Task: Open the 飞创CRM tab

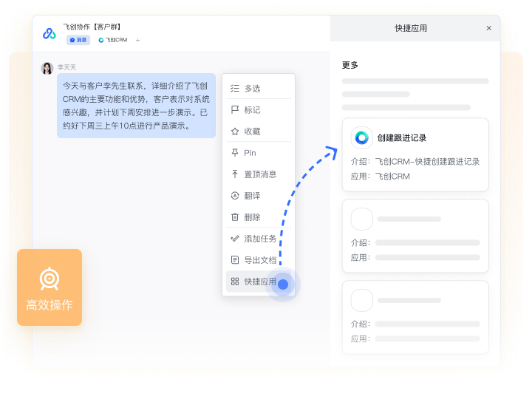Action: (x=112, y=40)
